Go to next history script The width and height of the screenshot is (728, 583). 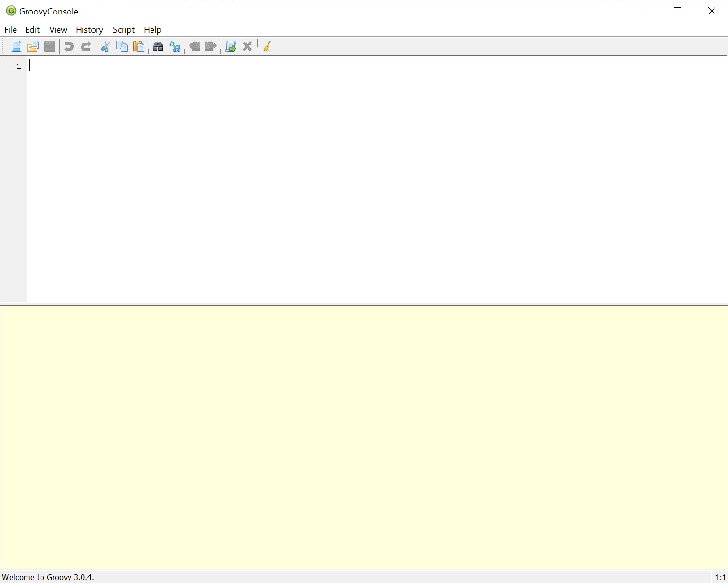point(211,47)
